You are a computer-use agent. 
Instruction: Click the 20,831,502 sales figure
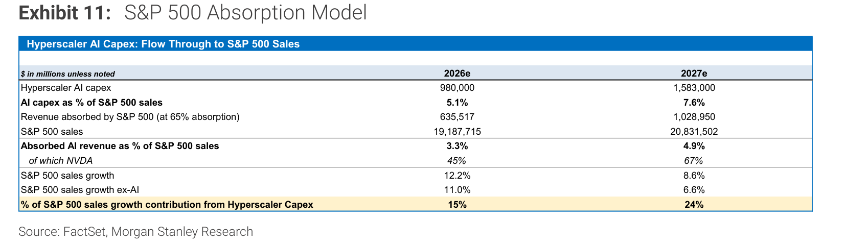[x=694, y=132]
